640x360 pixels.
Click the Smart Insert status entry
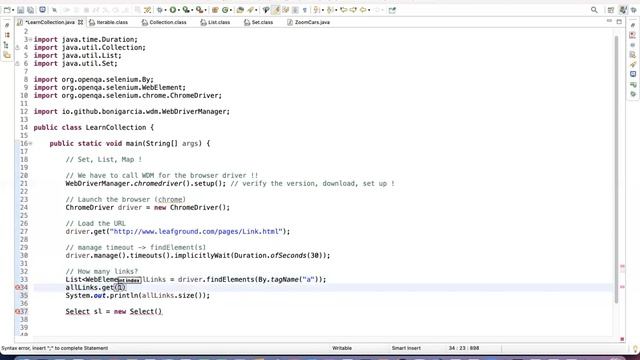point(406,348)
